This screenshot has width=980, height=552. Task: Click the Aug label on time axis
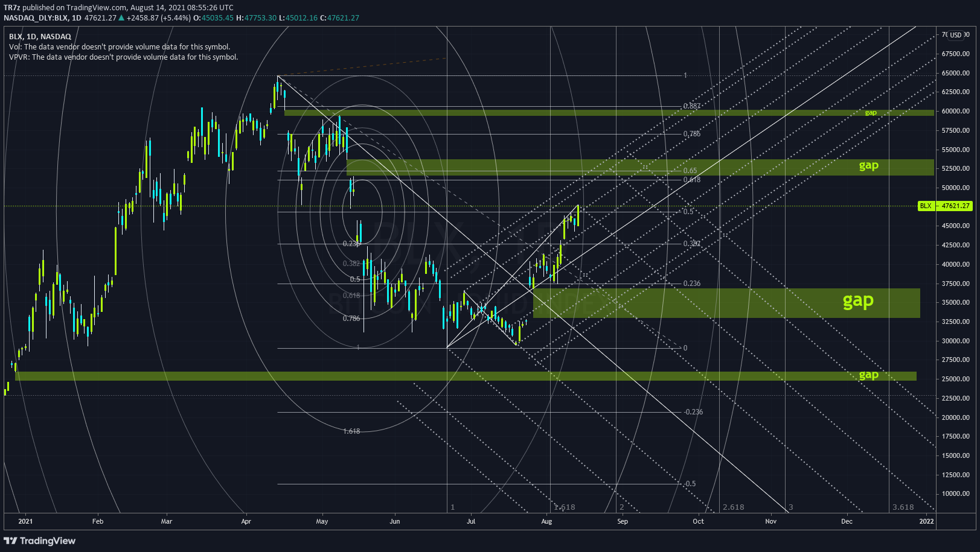546,522
